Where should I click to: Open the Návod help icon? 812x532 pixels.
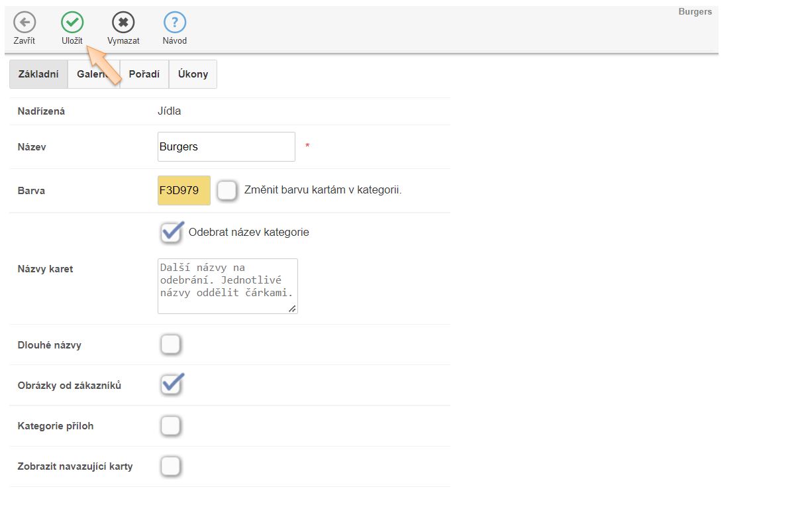(175, 23)
